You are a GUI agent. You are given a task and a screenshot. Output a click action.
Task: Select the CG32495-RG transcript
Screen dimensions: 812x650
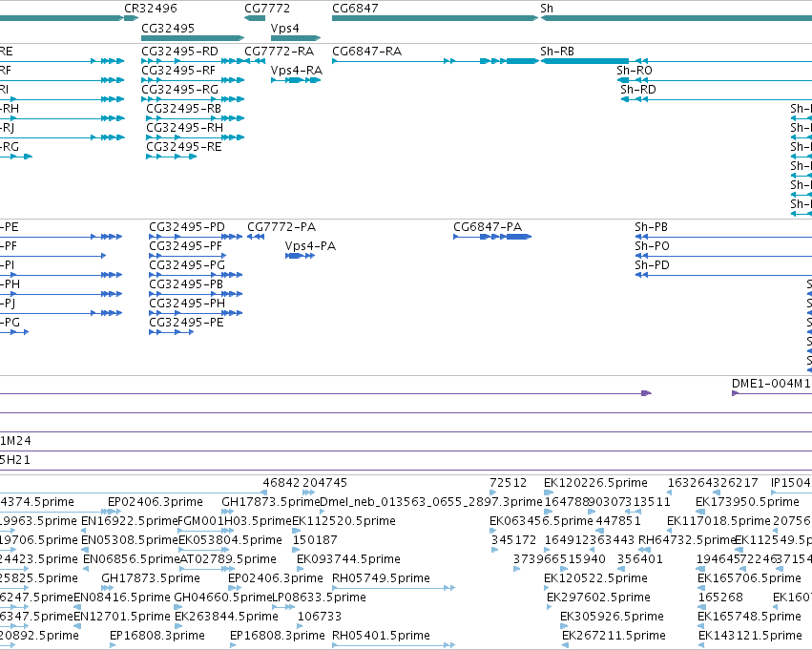click(193, 99)
